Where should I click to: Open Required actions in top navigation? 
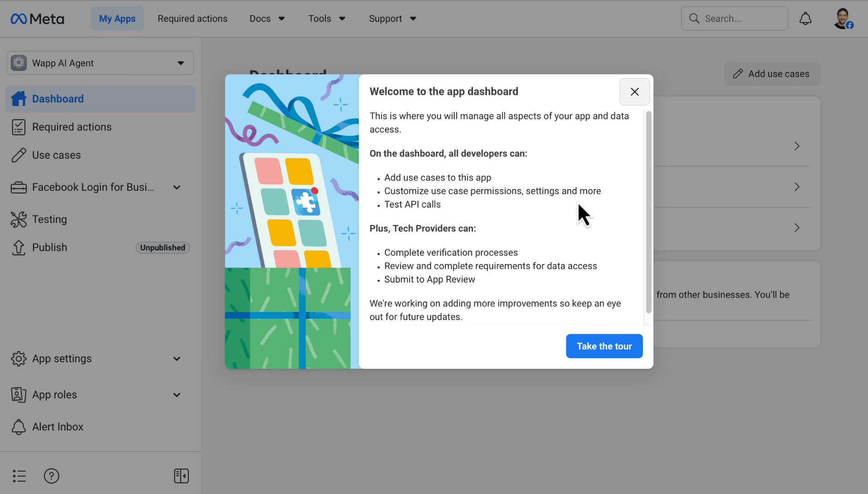point(192,19)
